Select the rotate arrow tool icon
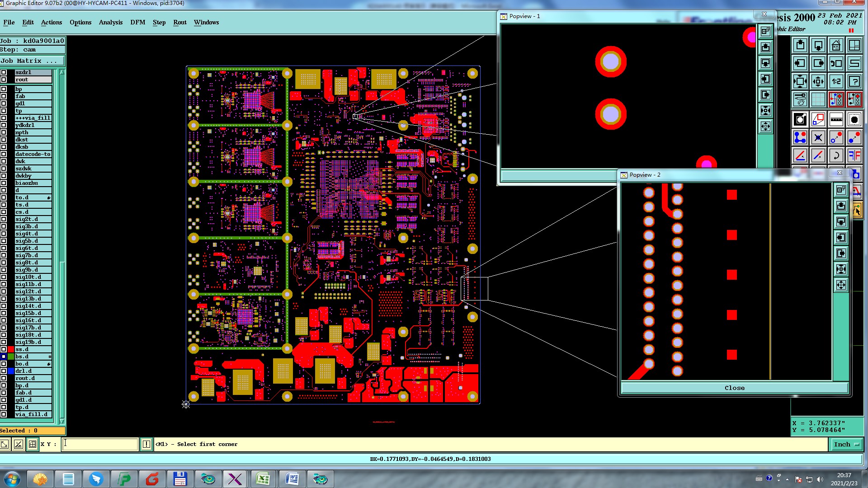 (836, 156)
